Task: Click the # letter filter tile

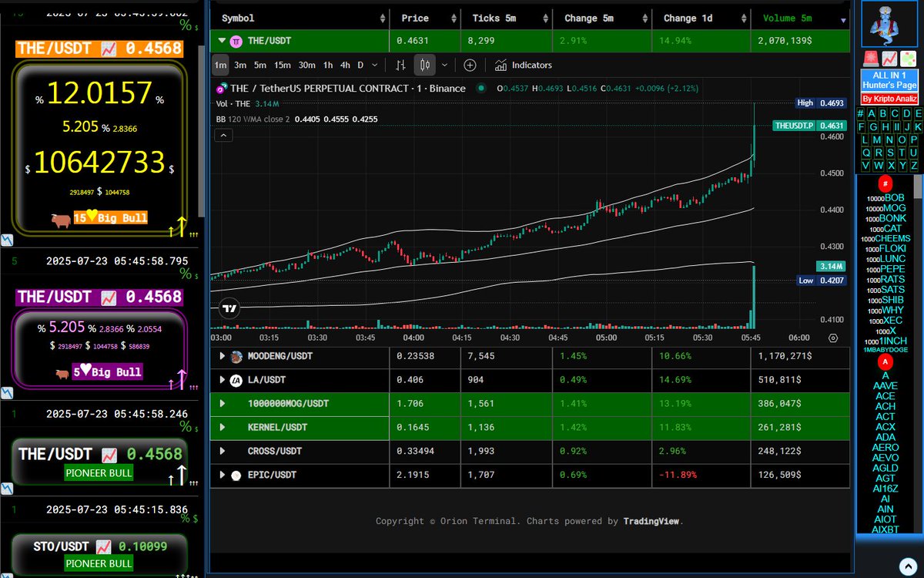Action: point(860,114)
